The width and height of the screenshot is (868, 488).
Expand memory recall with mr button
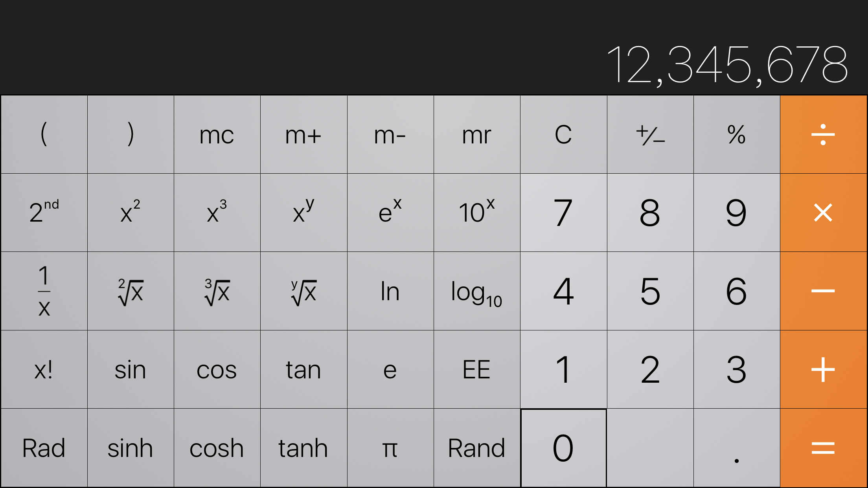point(477,134)
